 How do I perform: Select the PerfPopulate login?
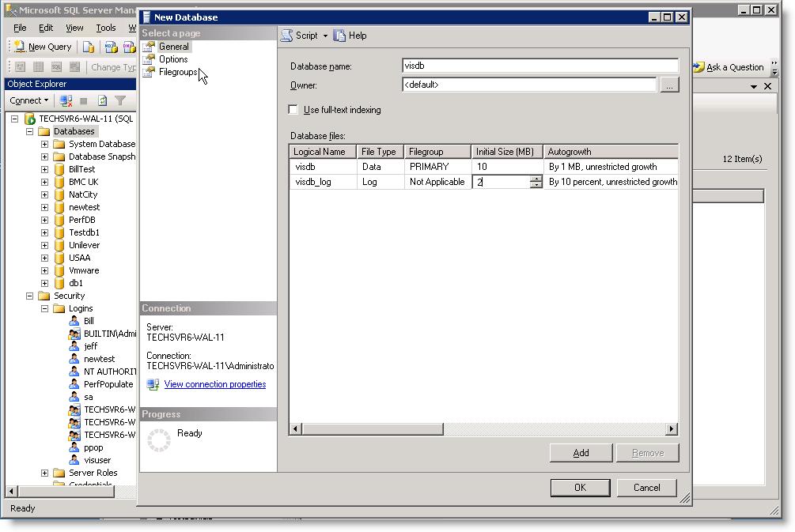click(x=108, y=384)
